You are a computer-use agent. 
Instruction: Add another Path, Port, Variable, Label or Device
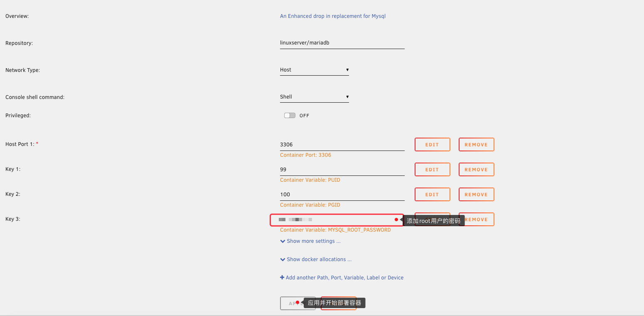point(342,278)
